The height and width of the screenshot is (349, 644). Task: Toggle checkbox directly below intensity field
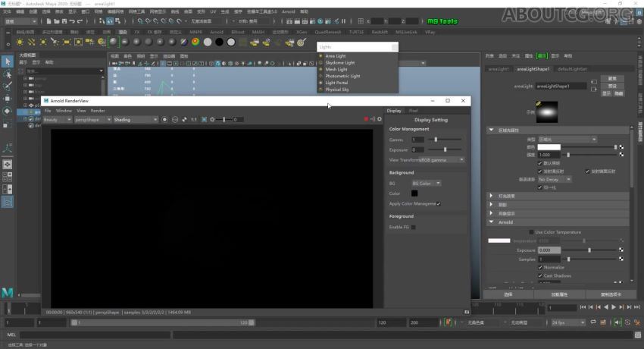pos(540,163)
